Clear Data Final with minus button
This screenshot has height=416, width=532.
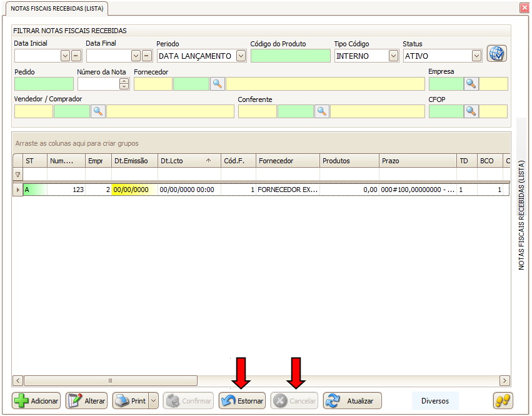(147, 56)
